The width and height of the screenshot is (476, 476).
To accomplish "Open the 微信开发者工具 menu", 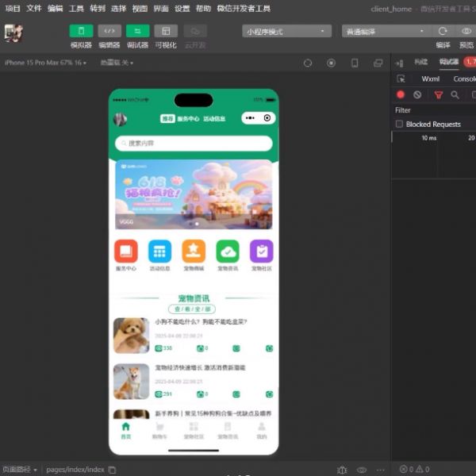I will pyautogui.click(x=244, y=9).
